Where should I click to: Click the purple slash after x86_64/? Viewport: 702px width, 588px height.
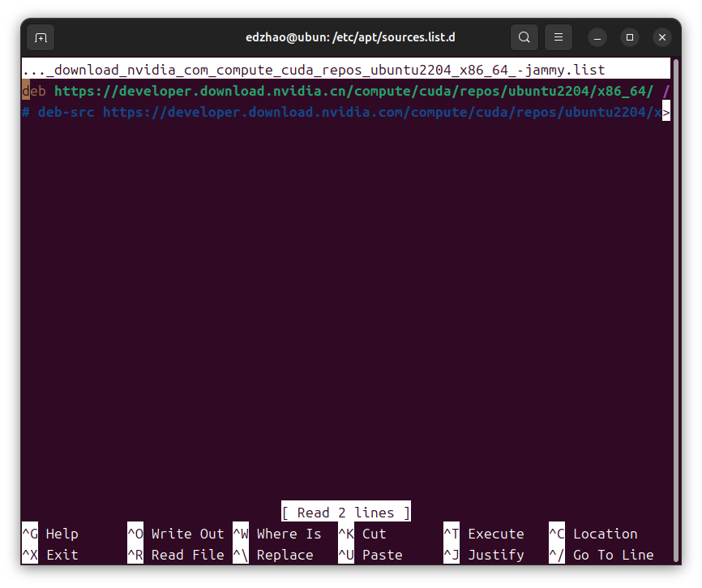click(x=666, y=92)
